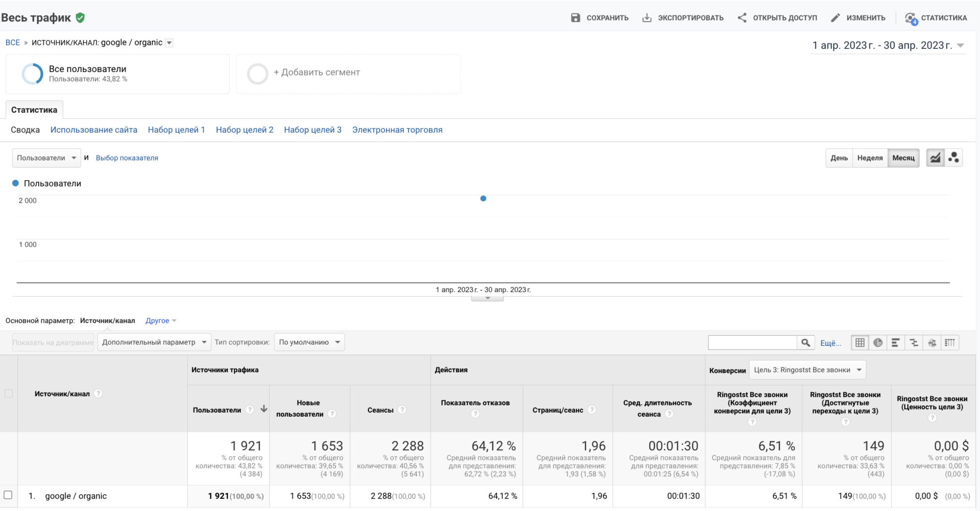Open the Набор целей 1 tab
Screen dimensions: 980x511
[177, 130]
